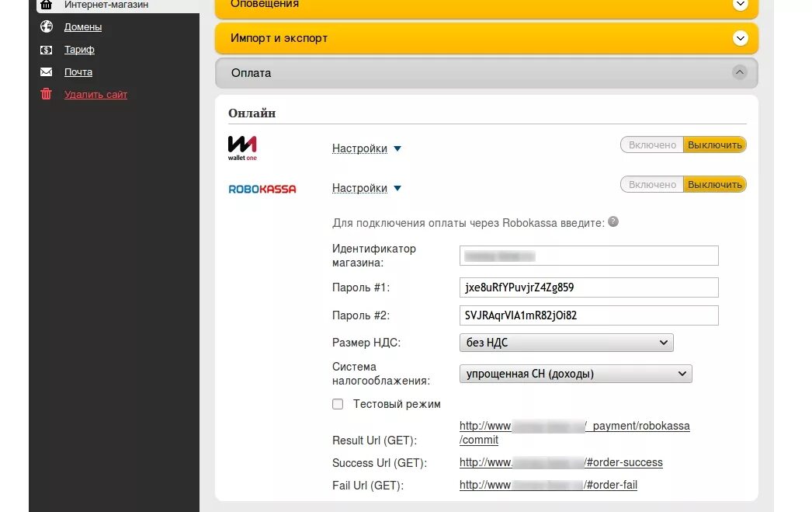The height and width of the screenshot is (512, 812).
Task: Click the Wallet One logo
Action: [x=241, y=148]
